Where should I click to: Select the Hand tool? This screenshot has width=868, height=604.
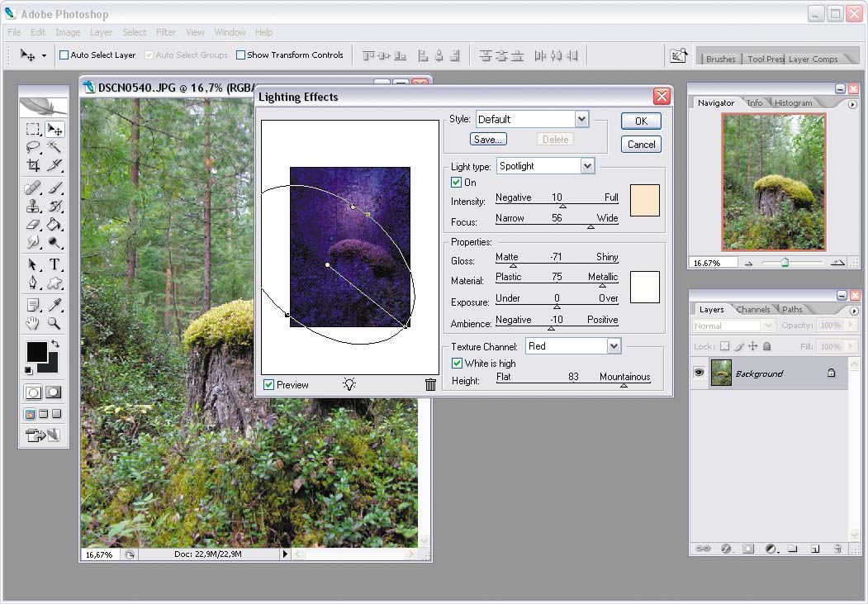[x=33, y=323]
